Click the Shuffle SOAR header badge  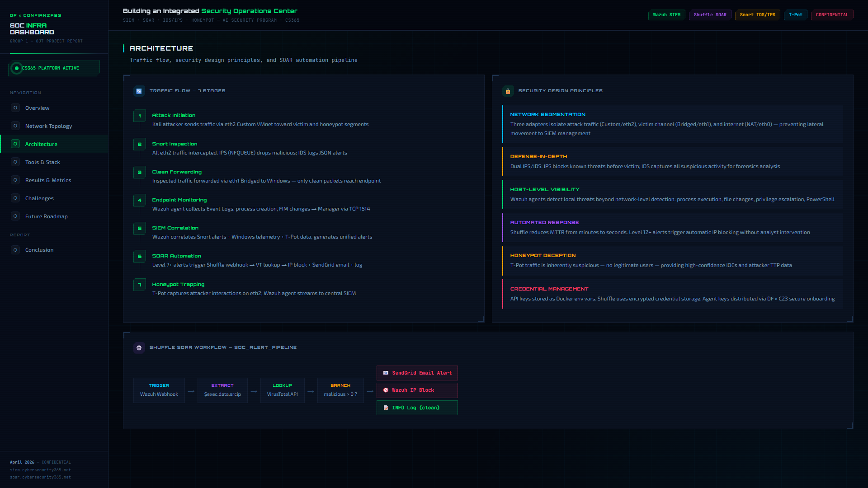pyautogui.click(x=710, y=15)
